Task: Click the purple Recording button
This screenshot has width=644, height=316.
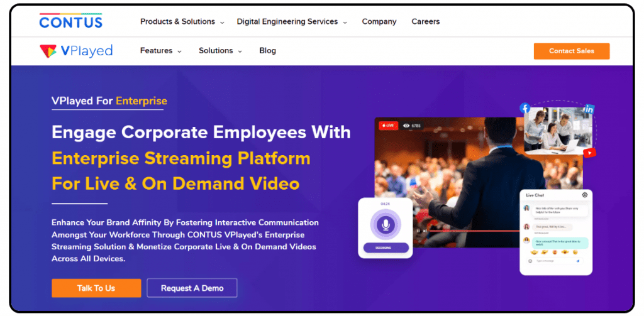Action: (386, 248)
